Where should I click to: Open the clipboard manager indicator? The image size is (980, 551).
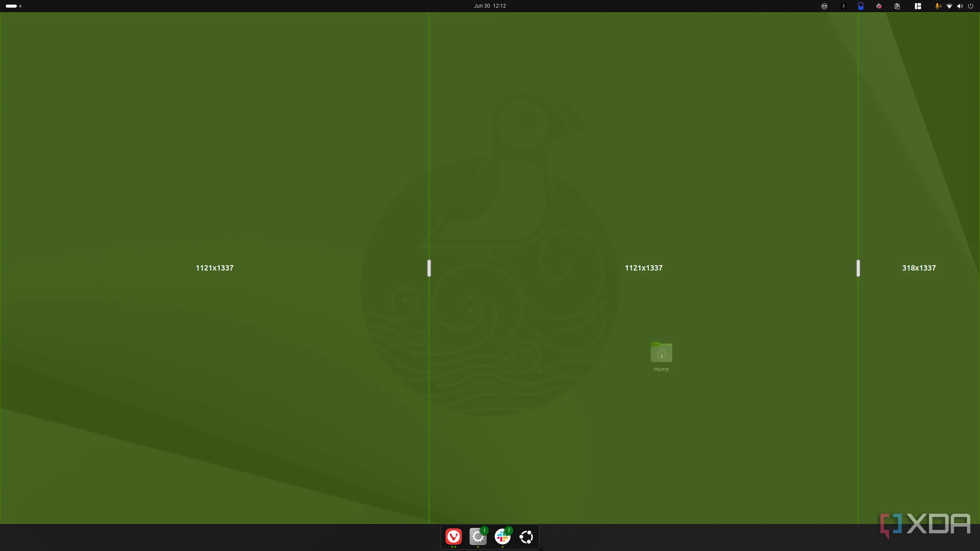click(897, 6)
